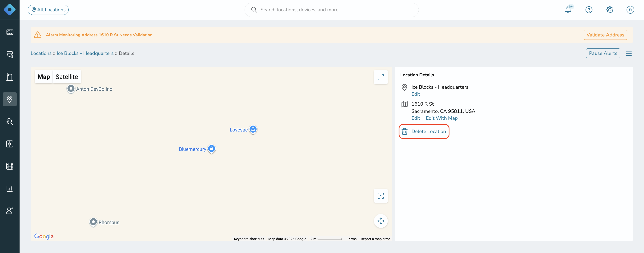Open the video wall film icon
The width and height of the screenshot is (644, 253).
[10, 166]
